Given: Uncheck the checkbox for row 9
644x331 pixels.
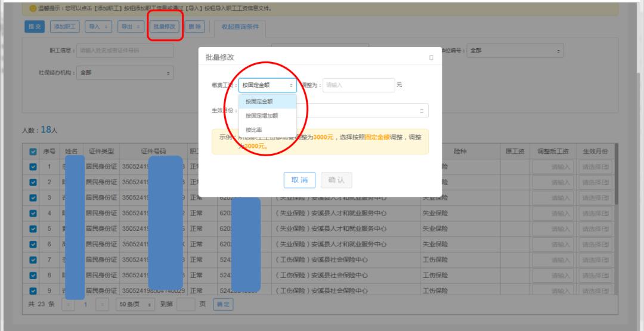Looking at the screenshot, I should pos(33,291).
